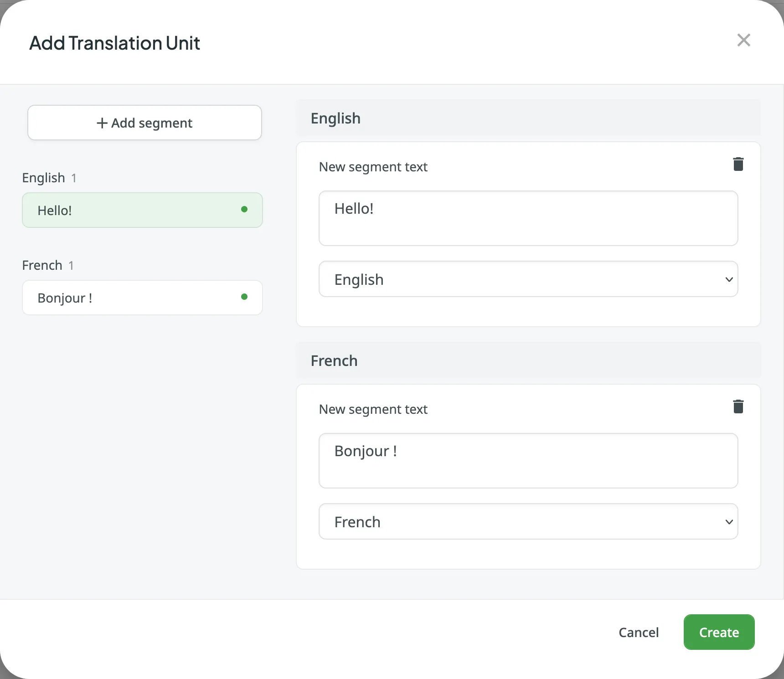The height and width of the screenshot is (679, 784).
Task: Click the green status dot beside Bonjour !
Action: point(244,297)
